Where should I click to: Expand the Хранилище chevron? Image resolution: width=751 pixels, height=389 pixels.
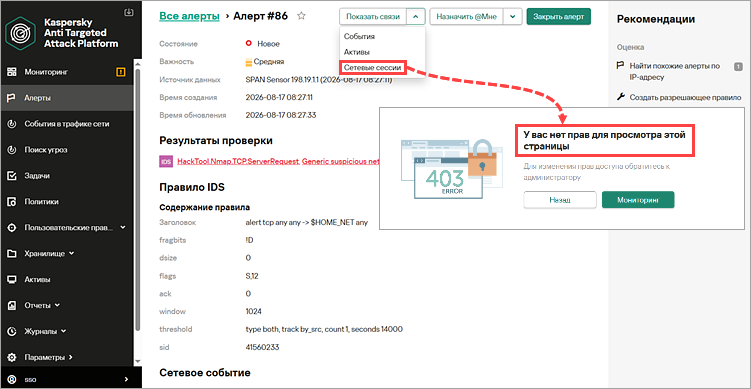click(72, 253)
